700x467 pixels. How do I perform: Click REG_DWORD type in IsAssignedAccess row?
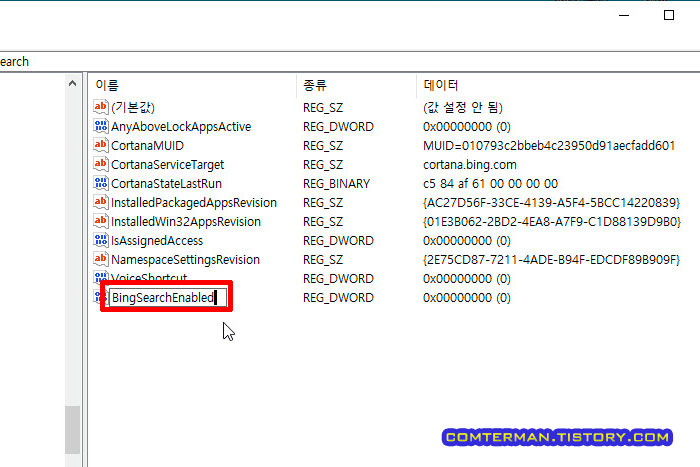[338, 241]
